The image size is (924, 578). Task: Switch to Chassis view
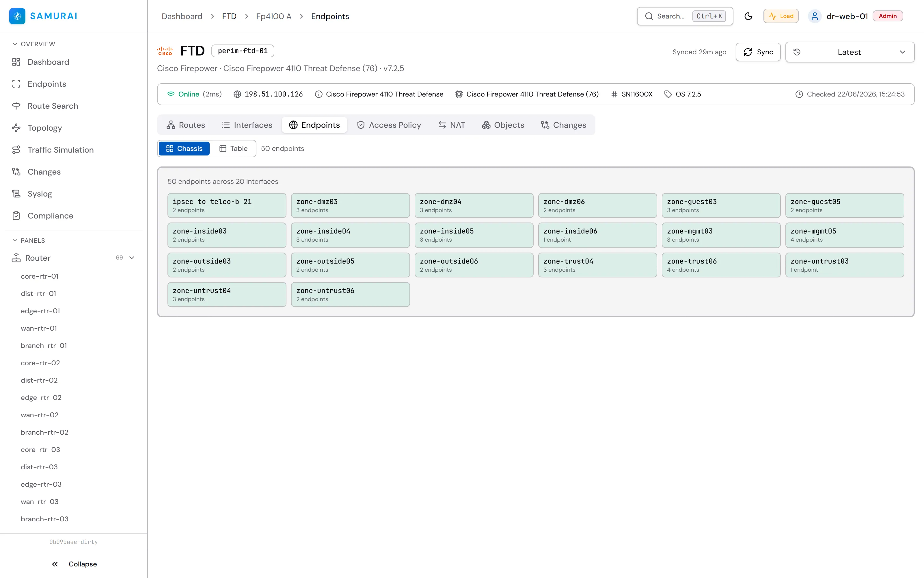[184, 149]
